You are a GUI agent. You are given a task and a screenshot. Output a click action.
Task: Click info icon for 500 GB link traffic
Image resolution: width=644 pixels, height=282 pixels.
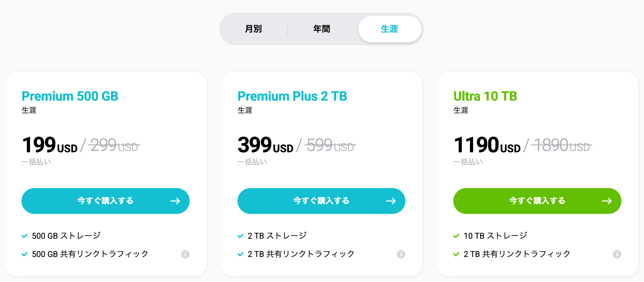(185, 254)
